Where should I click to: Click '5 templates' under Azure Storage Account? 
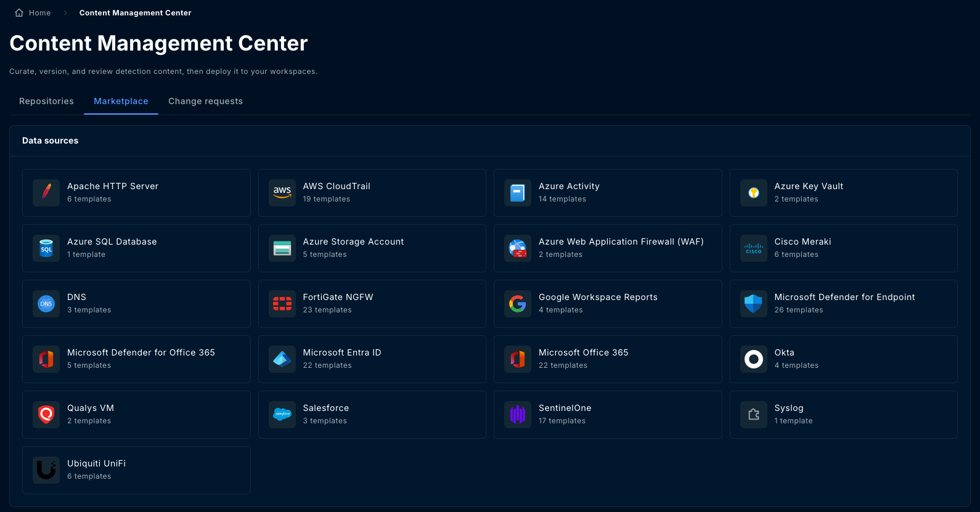325,254
